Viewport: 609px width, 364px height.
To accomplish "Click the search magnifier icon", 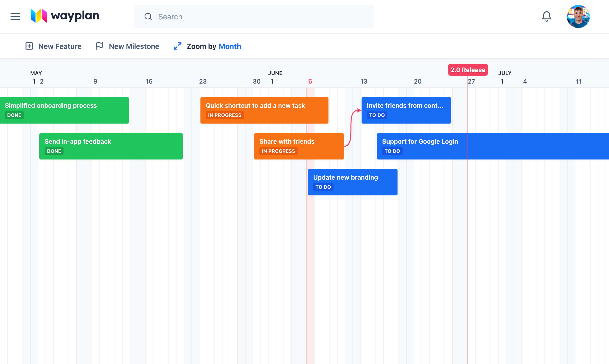I will (x=148, y=17).
